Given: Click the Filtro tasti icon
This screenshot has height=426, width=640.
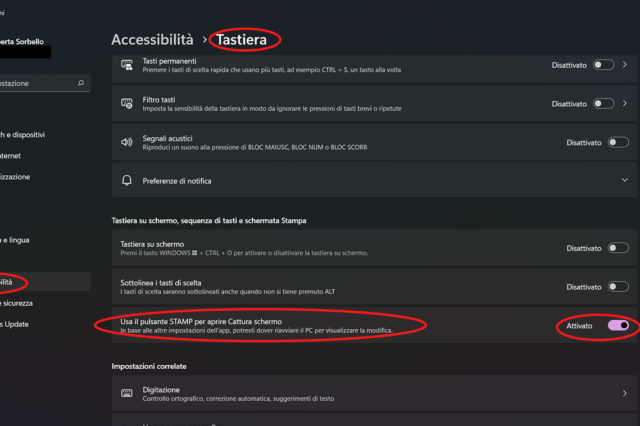Looking at the screenshot, I should click(x=127, y=103).
